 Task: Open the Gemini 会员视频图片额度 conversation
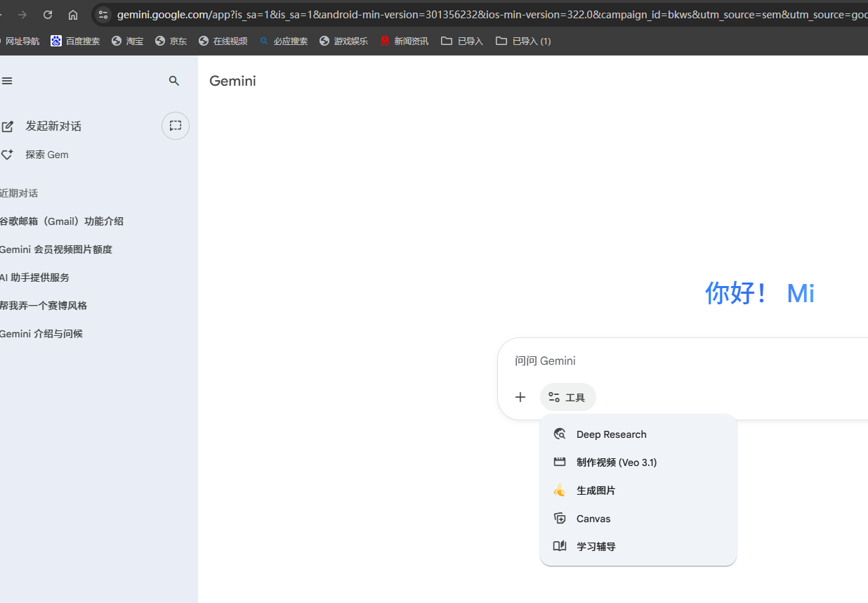click(x=56, y=249)
